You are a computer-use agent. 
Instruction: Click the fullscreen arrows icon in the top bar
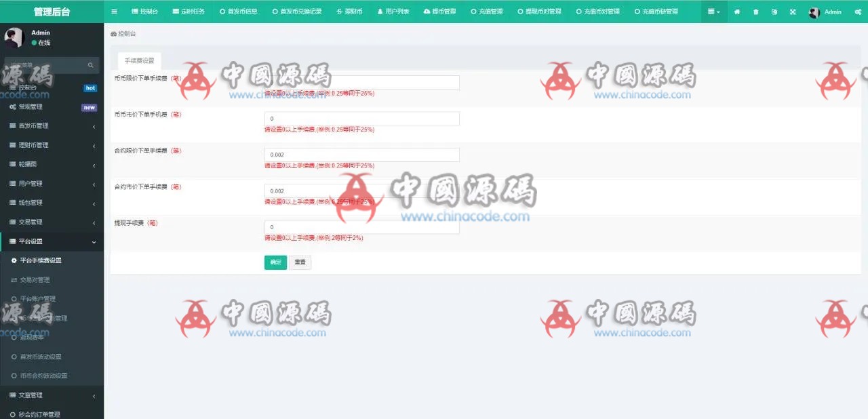point(792,12)
